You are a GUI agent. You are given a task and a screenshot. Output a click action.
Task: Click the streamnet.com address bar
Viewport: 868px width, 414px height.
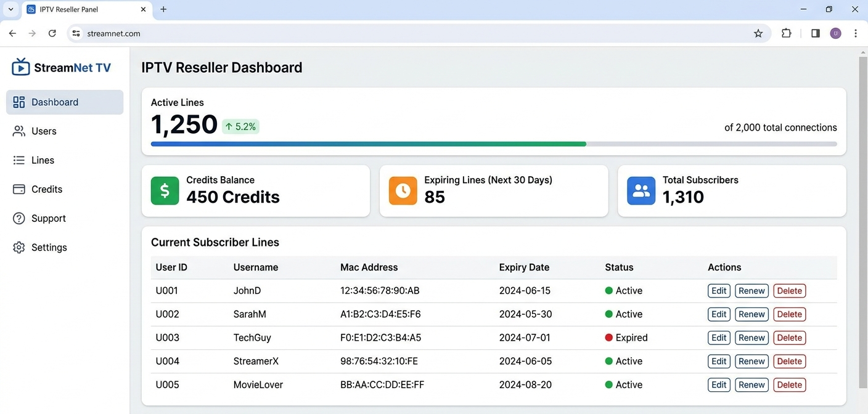(419, 33)
